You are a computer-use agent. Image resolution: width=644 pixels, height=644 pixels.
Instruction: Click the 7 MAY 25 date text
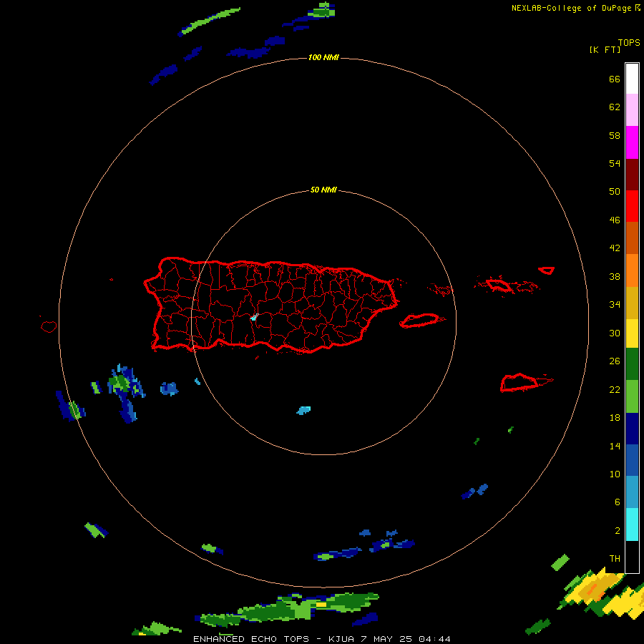[386, 639]
